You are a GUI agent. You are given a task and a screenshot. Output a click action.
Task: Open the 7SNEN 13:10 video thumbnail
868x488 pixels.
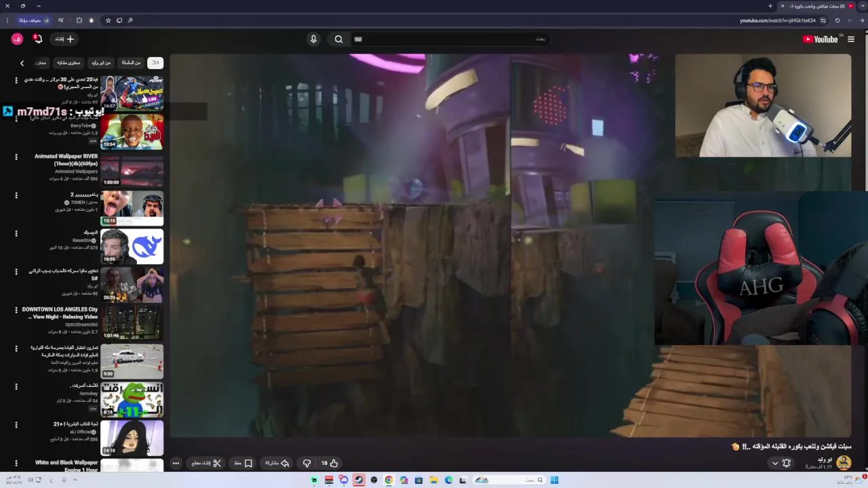(x=132, y=208)
